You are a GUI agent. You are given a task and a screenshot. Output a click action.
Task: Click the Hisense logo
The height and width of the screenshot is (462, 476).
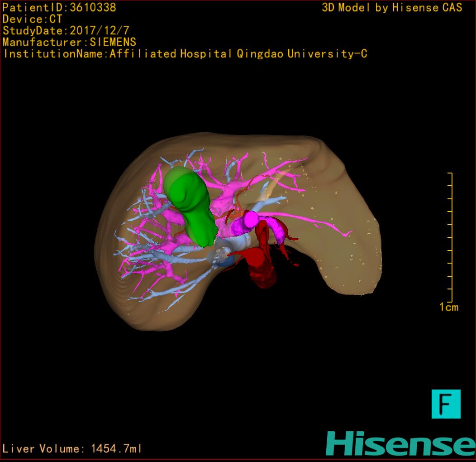point(400,443)
